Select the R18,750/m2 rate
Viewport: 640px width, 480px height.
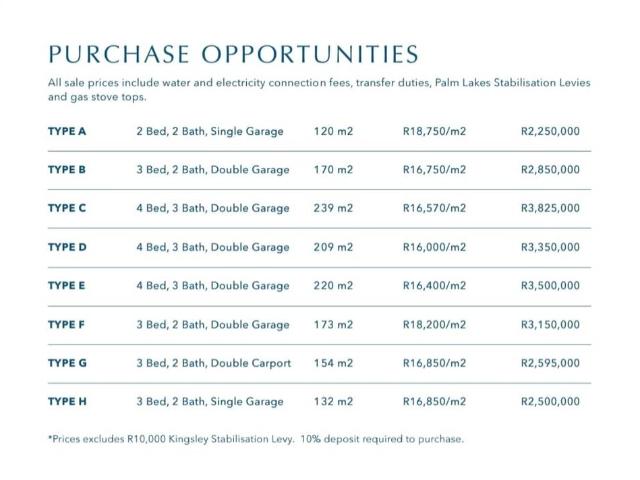click(x=434, y=131)
